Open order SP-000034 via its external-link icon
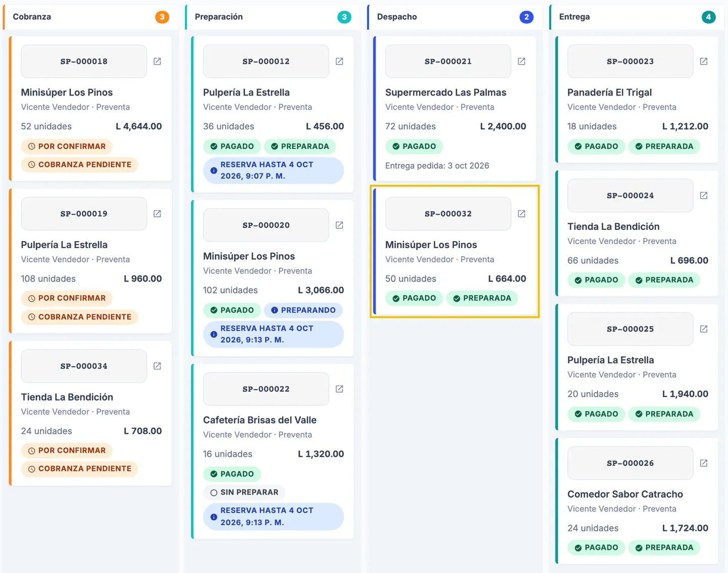 (x=157, y=366)
